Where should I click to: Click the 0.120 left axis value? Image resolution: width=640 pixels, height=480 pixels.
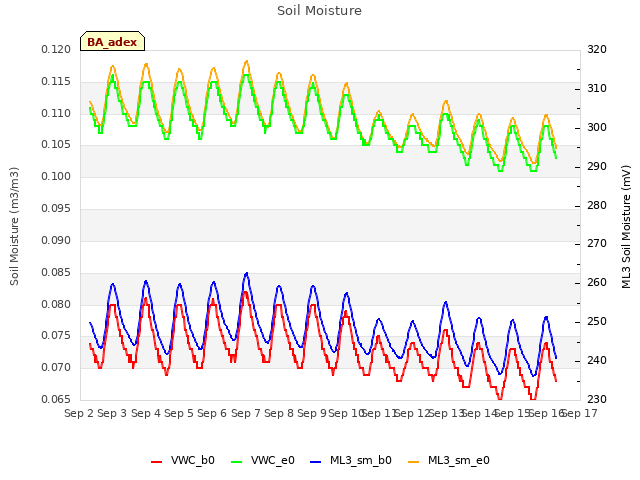click(x=56, y=49)
